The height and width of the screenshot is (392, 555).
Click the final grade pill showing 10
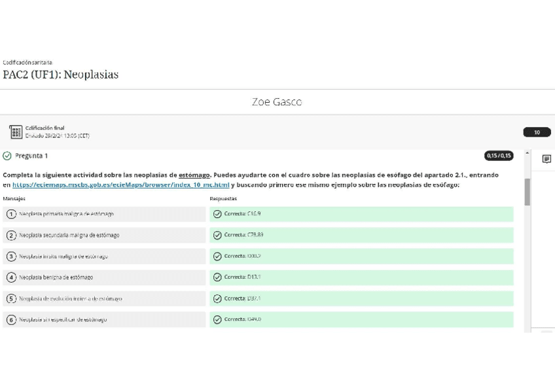click(x=537, y=132)
